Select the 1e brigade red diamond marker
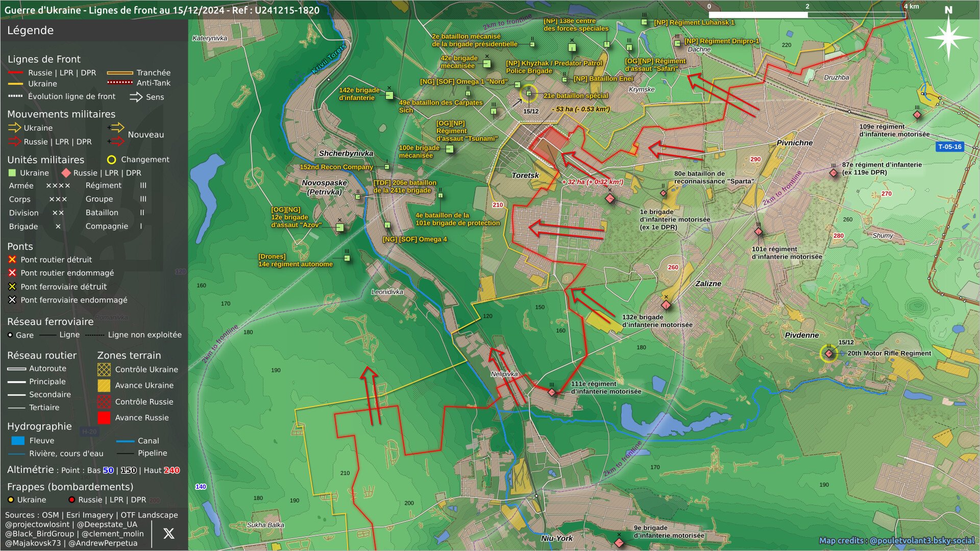The image size is (980, 551). [609, 198]
